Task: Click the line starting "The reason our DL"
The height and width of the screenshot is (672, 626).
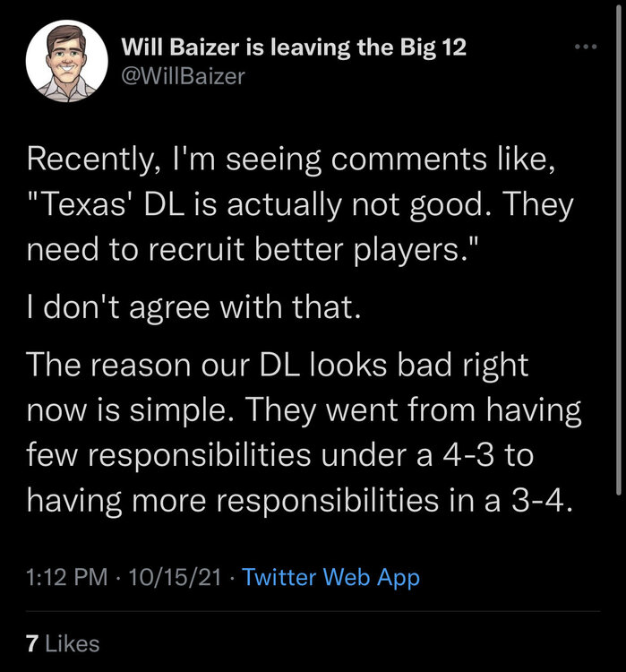Action: click(278, 366)
